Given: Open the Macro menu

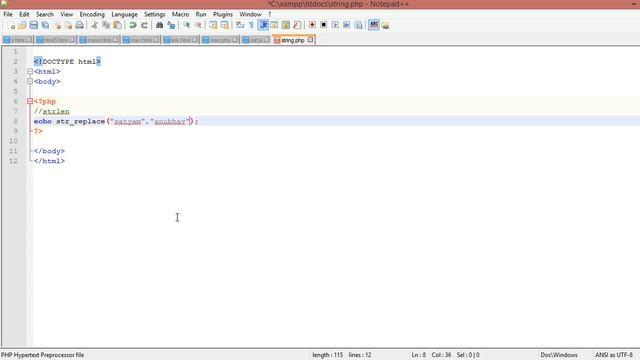Looking at the screenshot, I should click(180, 14).
